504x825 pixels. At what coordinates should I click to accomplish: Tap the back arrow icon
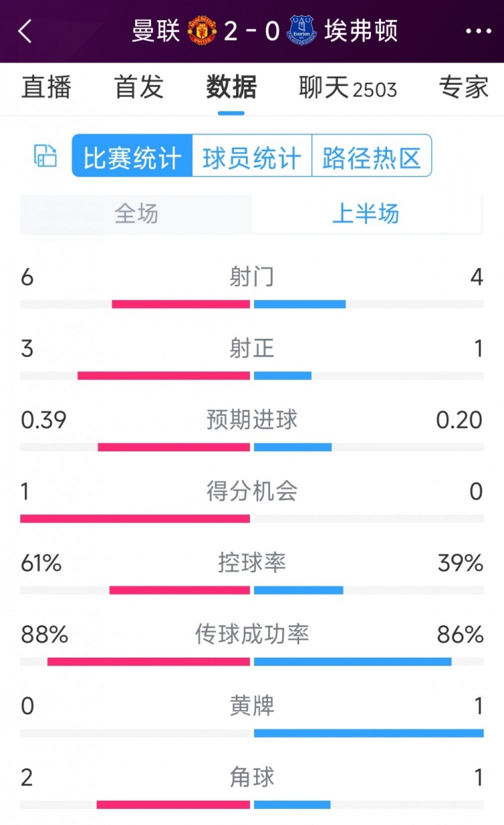tap(26, 31)
